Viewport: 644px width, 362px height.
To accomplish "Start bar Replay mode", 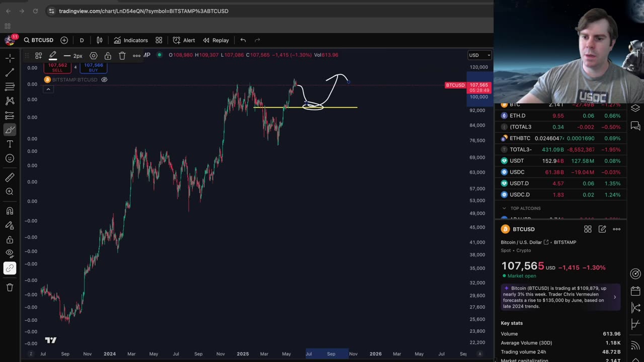I will [216, 40].
